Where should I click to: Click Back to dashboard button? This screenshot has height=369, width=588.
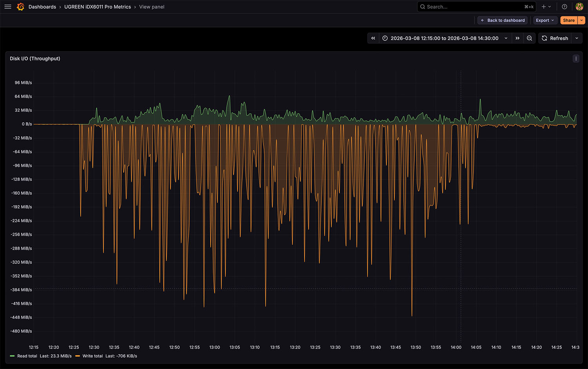point(503,20)
